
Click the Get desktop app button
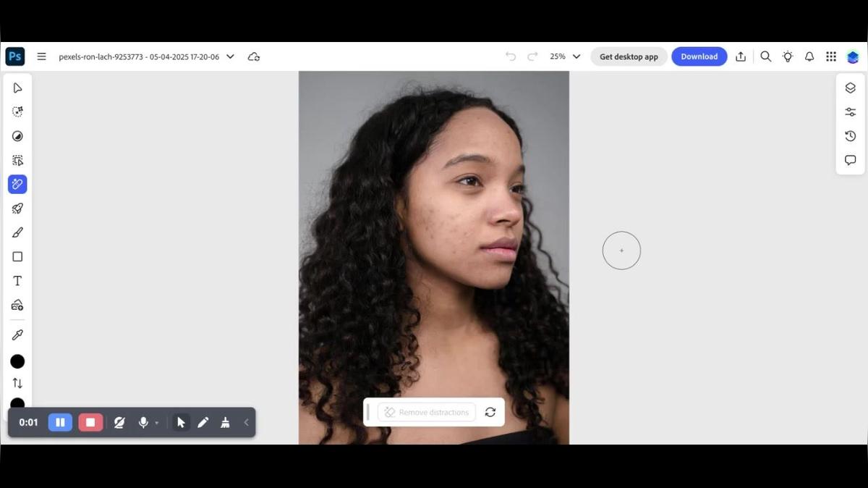(629, 56)
